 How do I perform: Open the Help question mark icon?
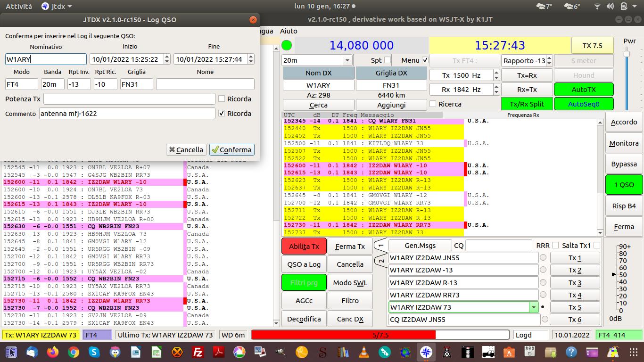click(571, 352)
